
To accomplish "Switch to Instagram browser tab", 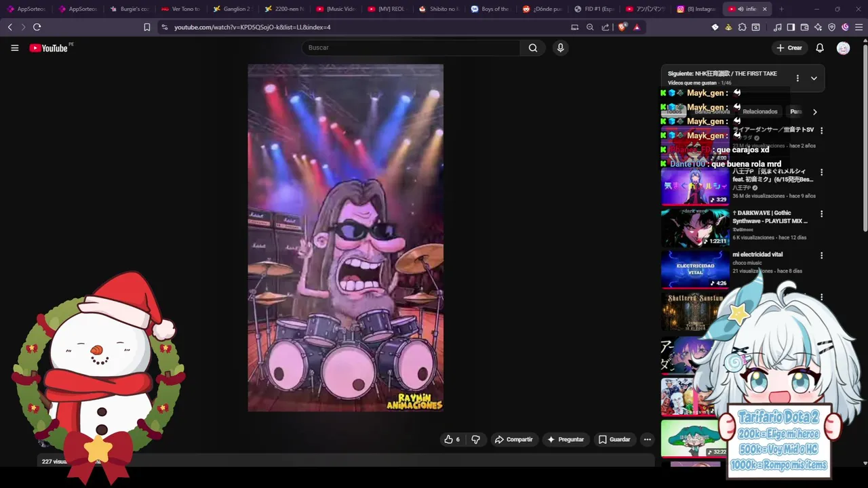I will coord(696,9).
